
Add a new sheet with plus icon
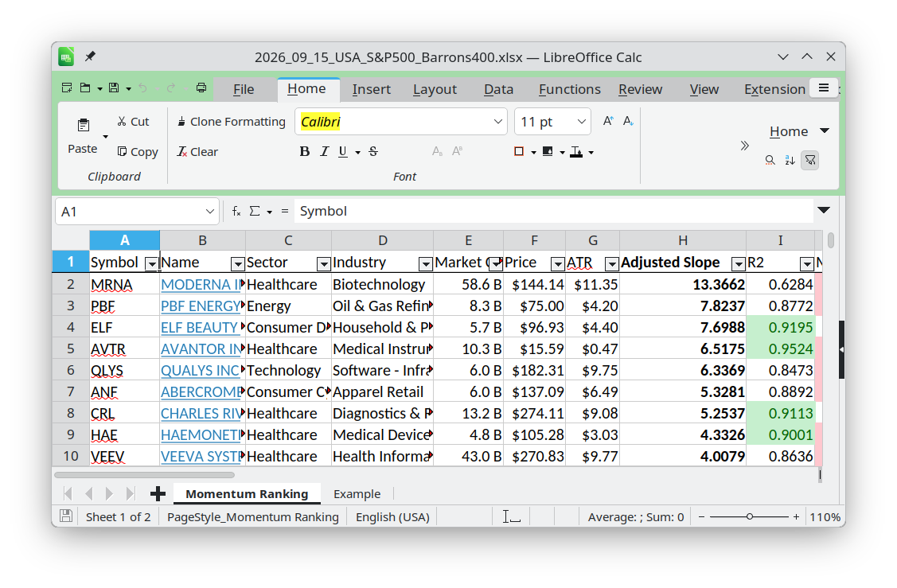pos(158,493)
